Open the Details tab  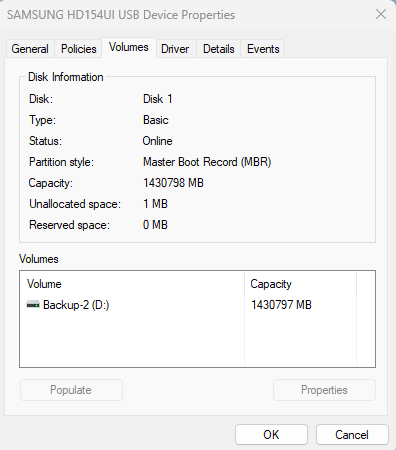tap(219, 49)
